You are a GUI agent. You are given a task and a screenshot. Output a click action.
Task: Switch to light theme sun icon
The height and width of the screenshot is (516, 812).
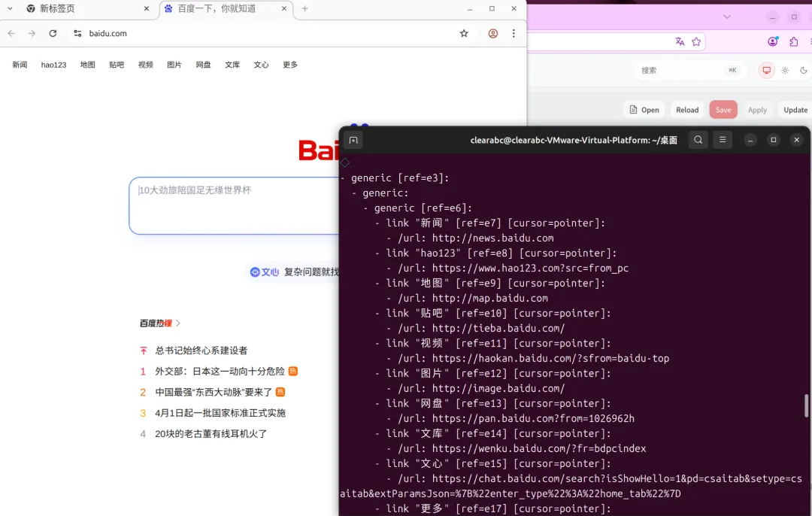click(x=785, y=71)
